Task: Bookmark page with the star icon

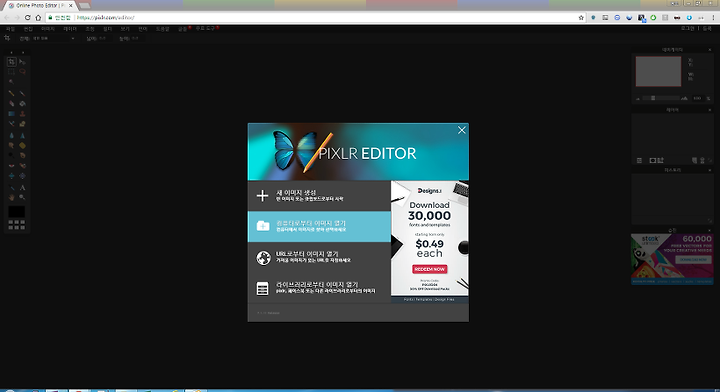Action: [x=581, y=17]
